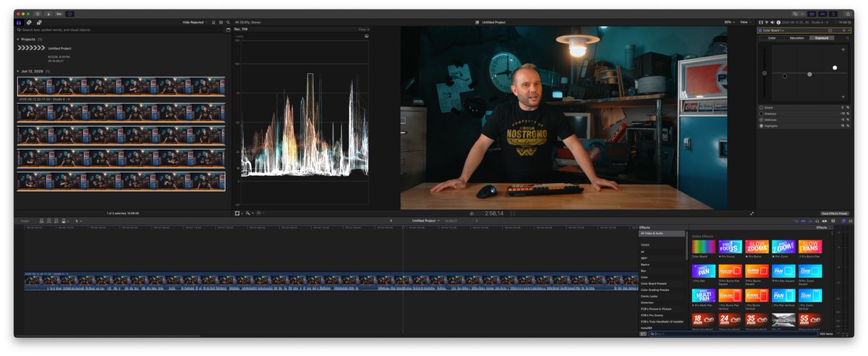Open the transform tool icon below the viewer
This screenshot has width=868, height=356.
point(238,213)
